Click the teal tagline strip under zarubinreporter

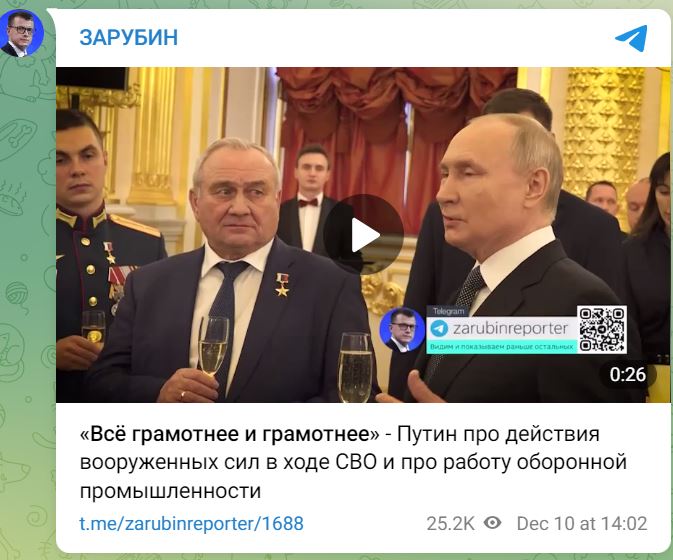click(x=501, y=346)
